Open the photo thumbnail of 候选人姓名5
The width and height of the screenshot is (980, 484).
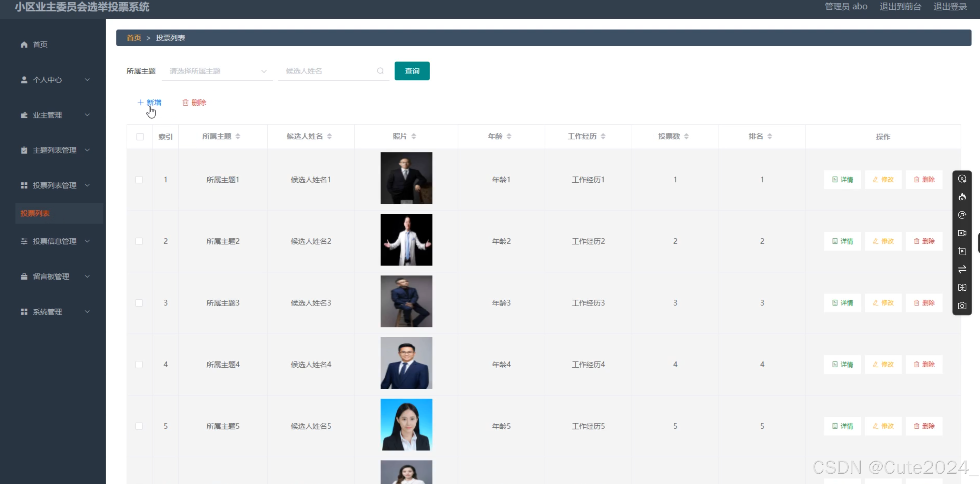[406, 425]
